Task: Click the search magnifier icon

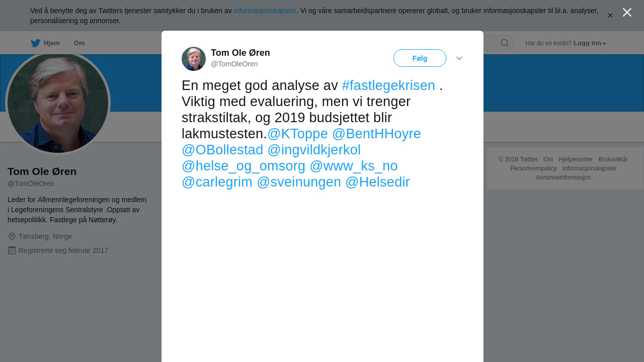Action: [x=504, y=43]
